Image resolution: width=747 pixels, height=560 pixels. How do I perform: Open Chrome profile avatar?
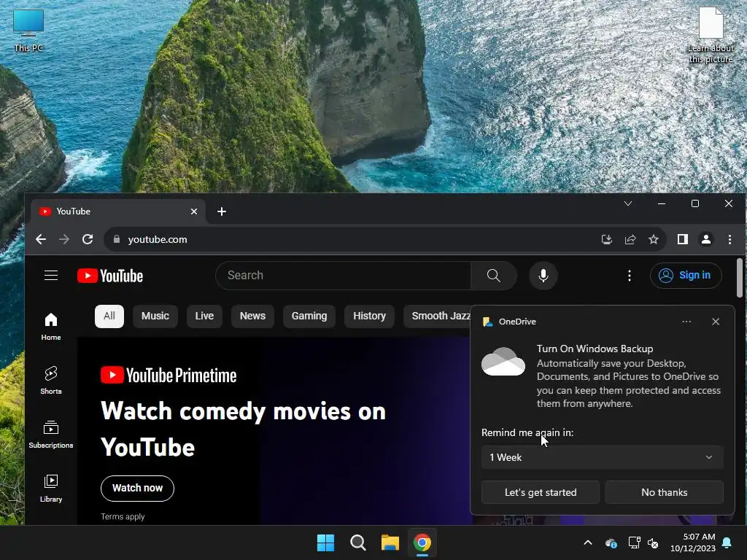(706, 239)
